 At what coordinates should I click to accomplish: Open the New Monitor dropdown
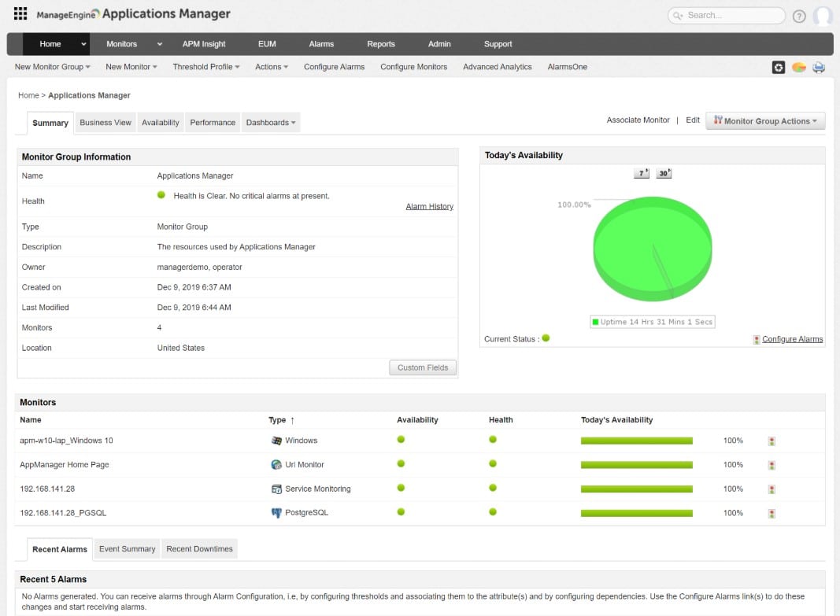[x=131, y=67]
